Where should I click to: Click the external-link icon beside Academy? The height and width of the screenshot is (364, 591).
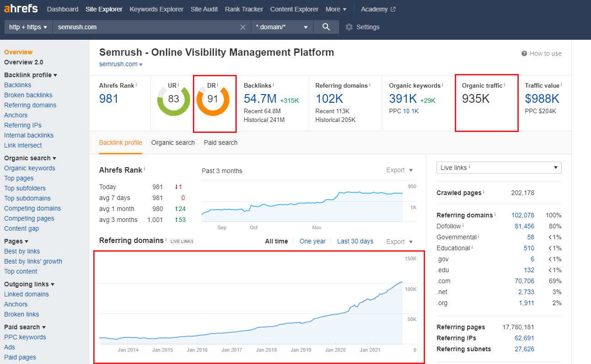pyautogui.click(x=394, y=9)
